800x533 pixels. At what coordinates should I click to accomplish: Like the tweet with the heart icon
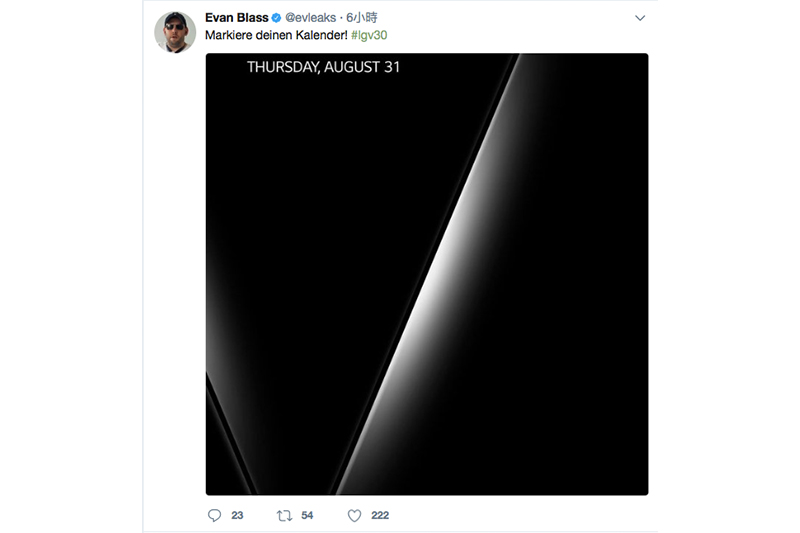(353, 515)
